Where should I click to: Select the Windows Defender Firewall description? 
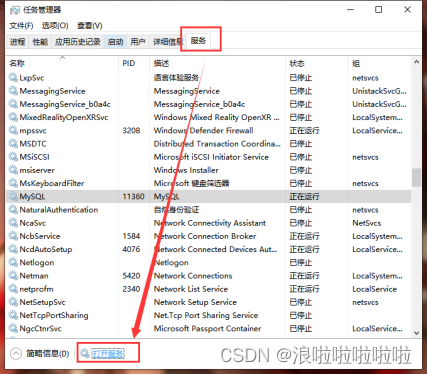point(203,130)
